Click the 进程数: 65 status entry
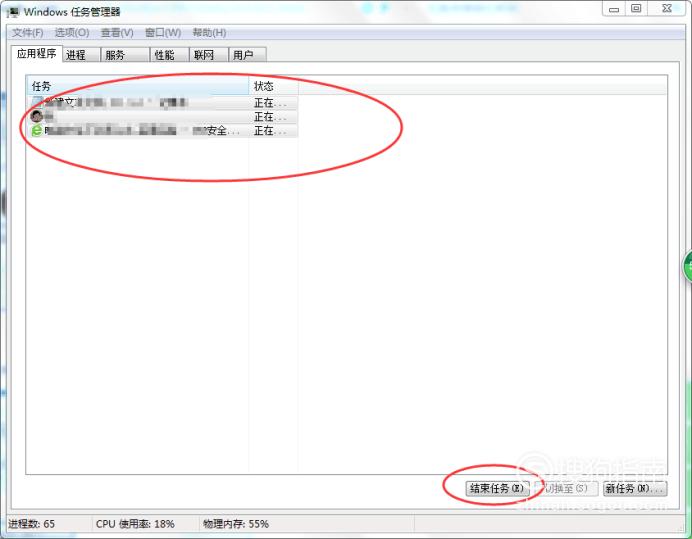 tap(31, 524)
